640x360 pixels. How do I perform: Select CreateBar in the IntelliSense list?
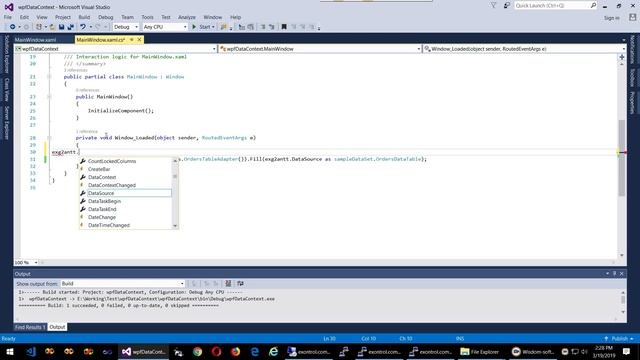[x=126, y=169]
